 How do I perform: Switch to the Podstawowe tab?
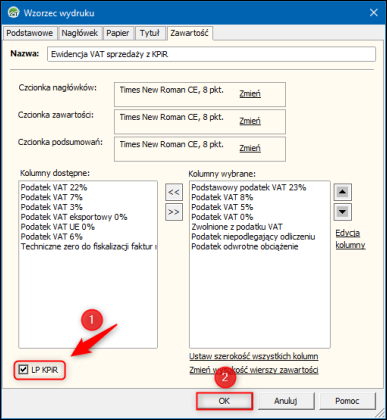pos(29,33)
